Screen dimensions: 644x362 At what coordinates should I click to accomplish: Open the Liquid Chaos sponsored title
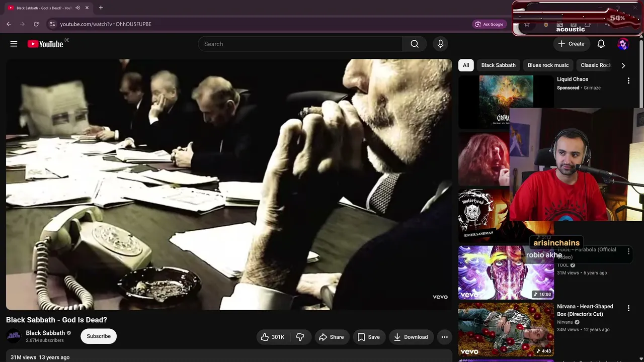tap(573, 79)
